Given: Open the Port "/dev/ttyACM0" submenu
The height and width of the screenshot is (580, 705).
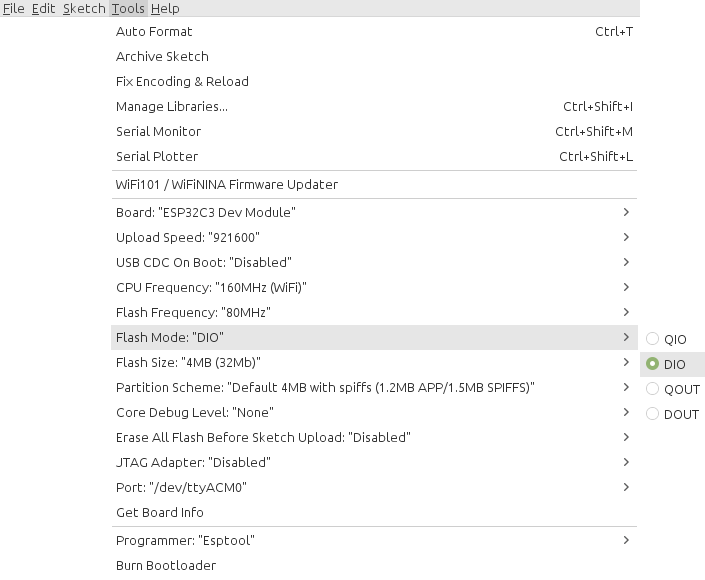Looking at the screenshot, I should (x=374, y=487).
